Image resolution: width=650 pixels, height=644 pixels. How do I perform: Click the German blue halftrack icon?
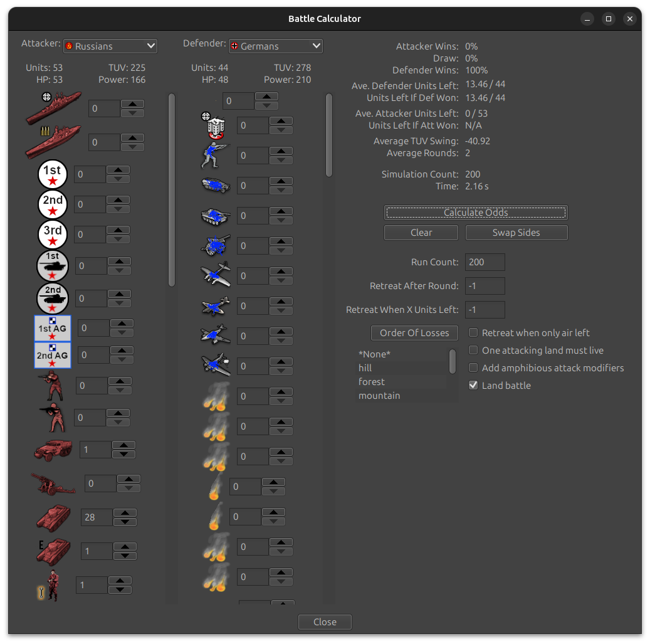216,186
